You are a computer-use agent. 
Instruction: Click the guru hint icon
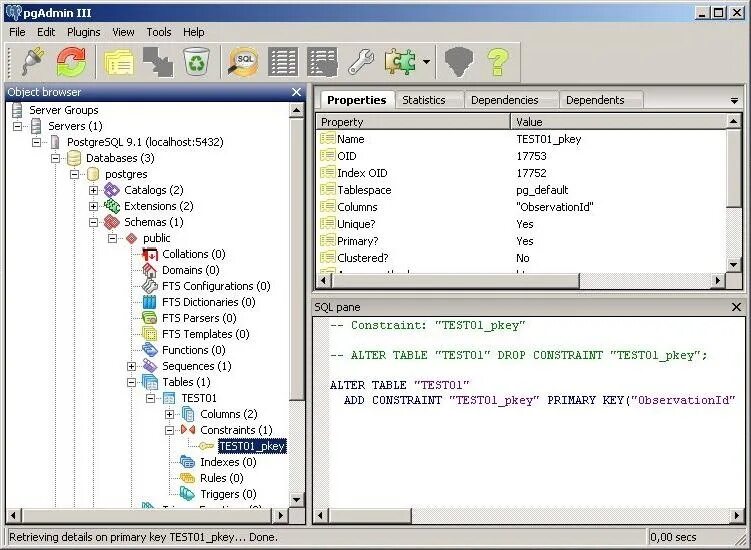tap(459, 62)
